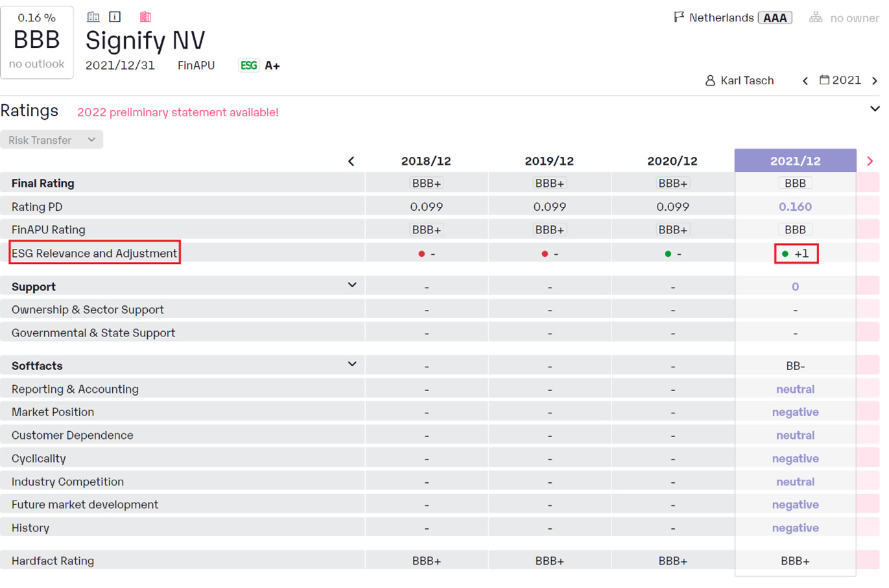Select the 2020/12 column header
Viewport: 889px width, 588px height.
(x=672, y=161)
